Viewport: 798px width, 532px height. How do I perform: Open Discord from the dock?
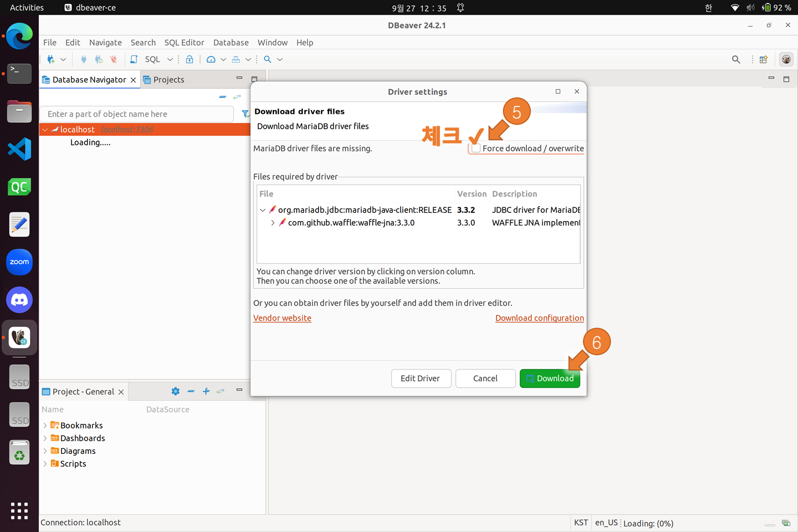19,300
